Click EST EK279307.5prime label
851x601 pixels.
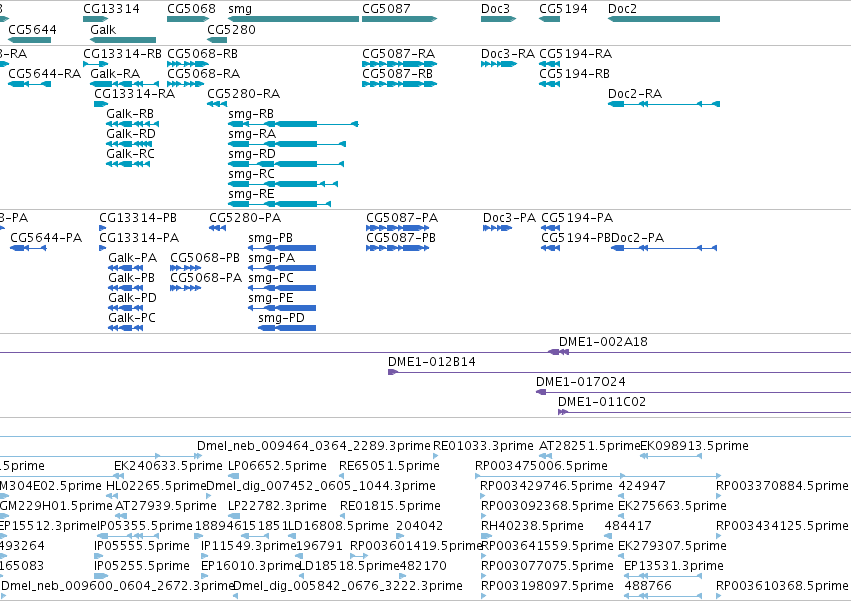672,546
